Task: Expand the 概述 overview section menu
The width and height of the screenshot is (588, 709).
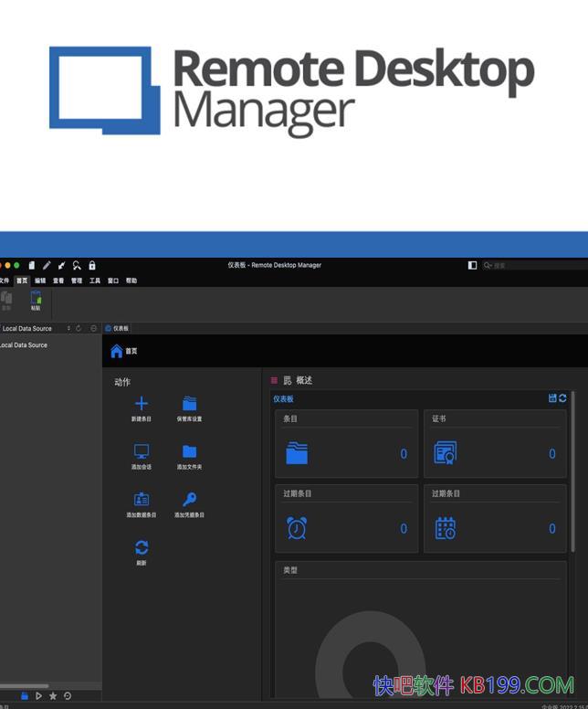Action: tap(274, 380)
